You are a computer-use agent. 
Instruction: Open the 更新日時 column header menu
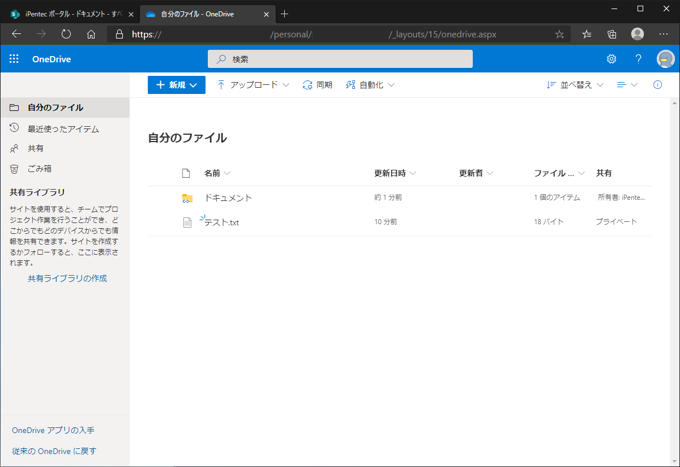395,173
